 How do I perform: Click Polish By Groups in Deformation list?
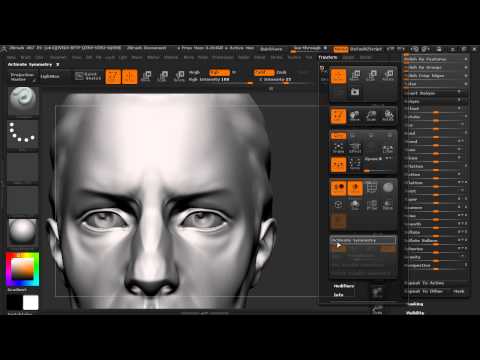(436, 68)
